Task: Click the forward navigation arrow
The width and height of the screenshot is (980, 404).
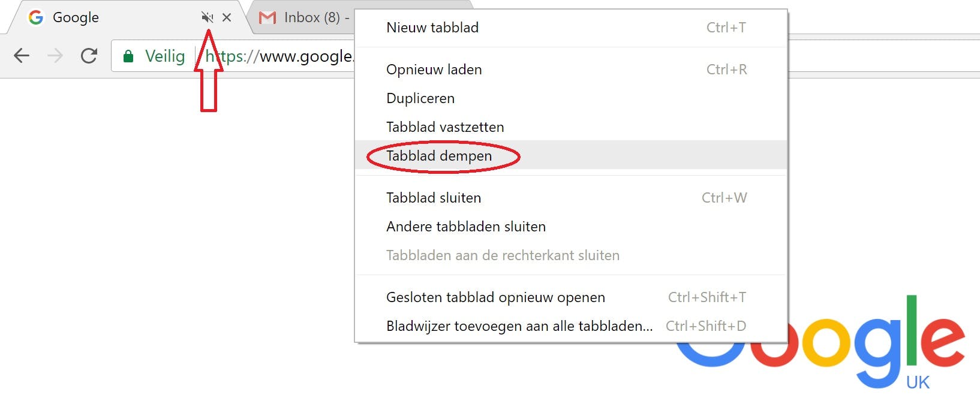Action: 55,56
